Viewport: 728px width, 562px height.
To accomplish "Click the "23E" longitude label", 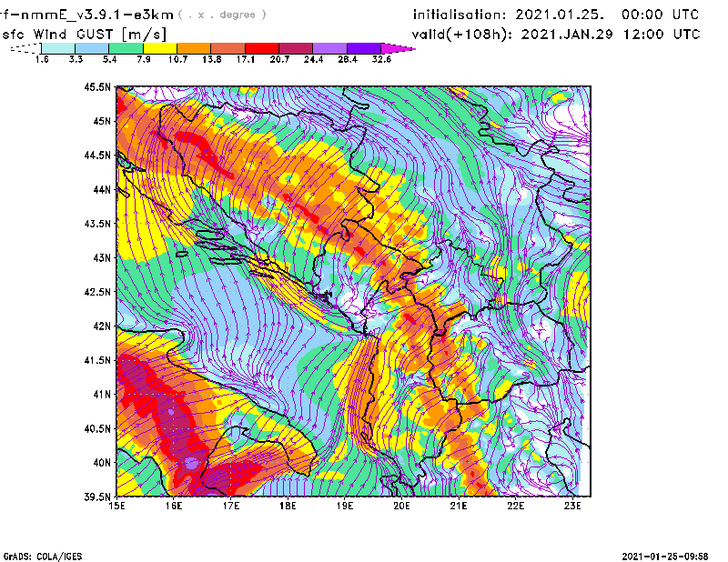I will coord(572,506).
